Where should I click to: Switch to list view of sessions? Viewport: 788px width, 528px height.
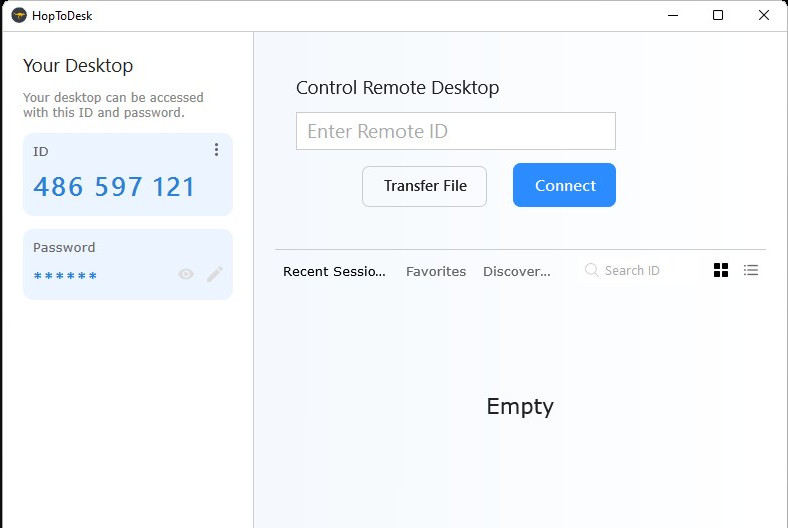click(751, 270)
